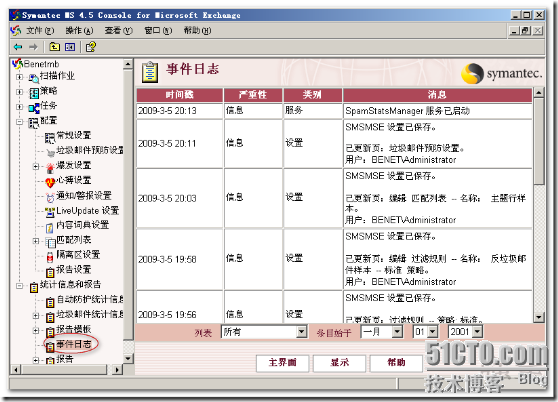Click the SpamStatsManager 服务已启动 message
The width and height of the screenshot is (558, 402).
coord(407,111)
